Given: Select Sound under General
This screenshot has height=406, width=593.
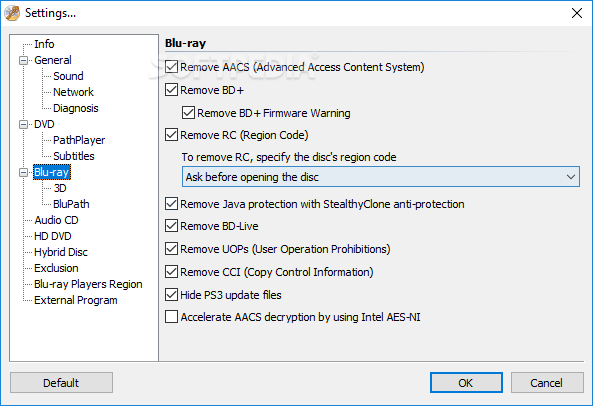Looking at the screenshot, I should point(68,76).
